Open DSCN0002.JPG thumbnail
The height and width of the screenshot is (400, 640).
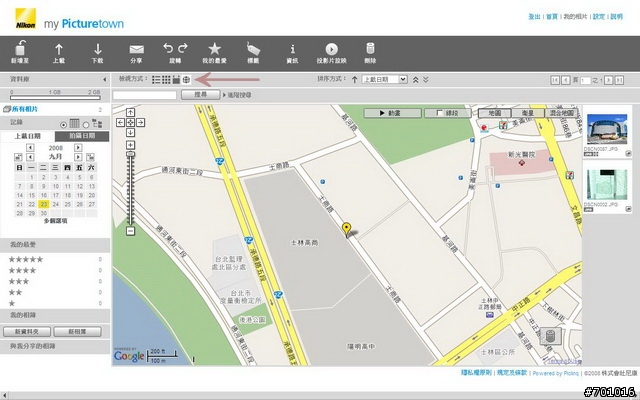pyautogui.click(x=607, y=184)
